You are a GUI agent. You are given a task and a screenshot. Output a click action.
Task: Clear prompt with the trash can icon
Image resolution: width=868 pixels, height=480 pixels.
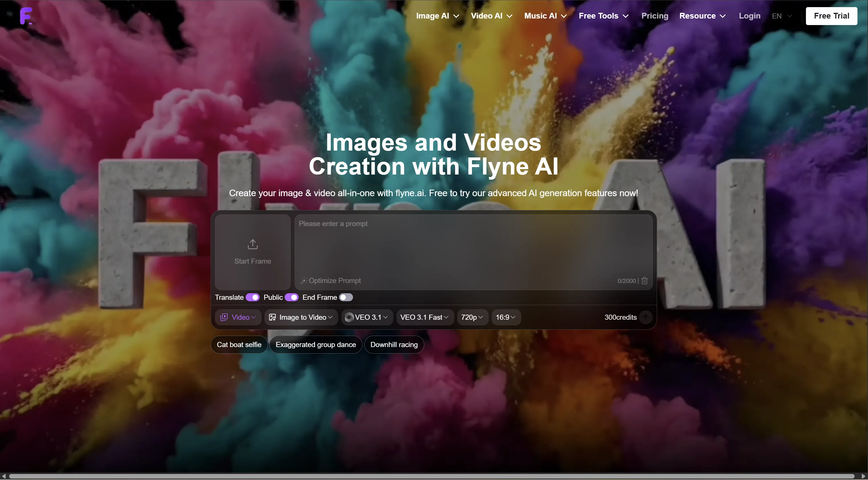(644, 280)
